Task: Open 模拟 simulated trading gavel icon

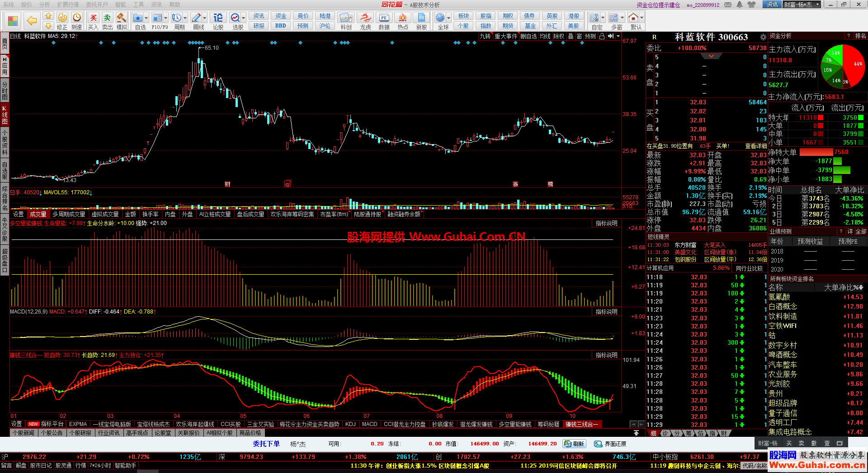Action: tap(122, 21)
